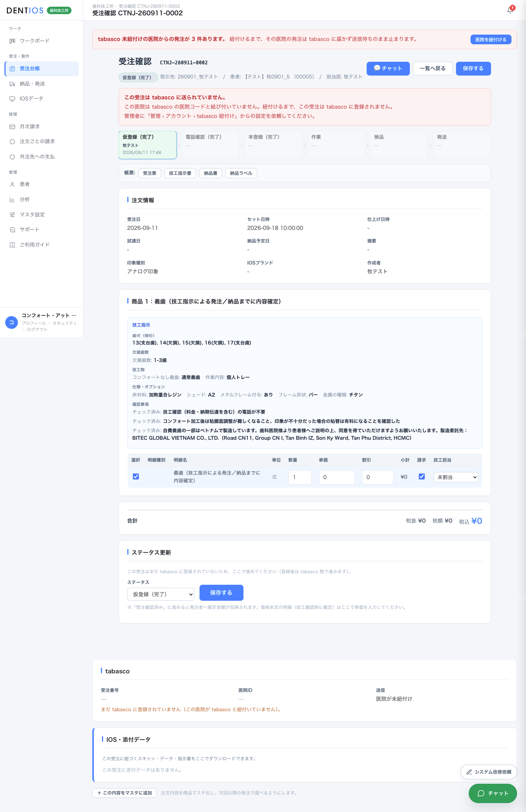526x812 pixels.
Task: Click the サポート icon in sidebar
Action: pyautogui.click(x=12, y=230)
